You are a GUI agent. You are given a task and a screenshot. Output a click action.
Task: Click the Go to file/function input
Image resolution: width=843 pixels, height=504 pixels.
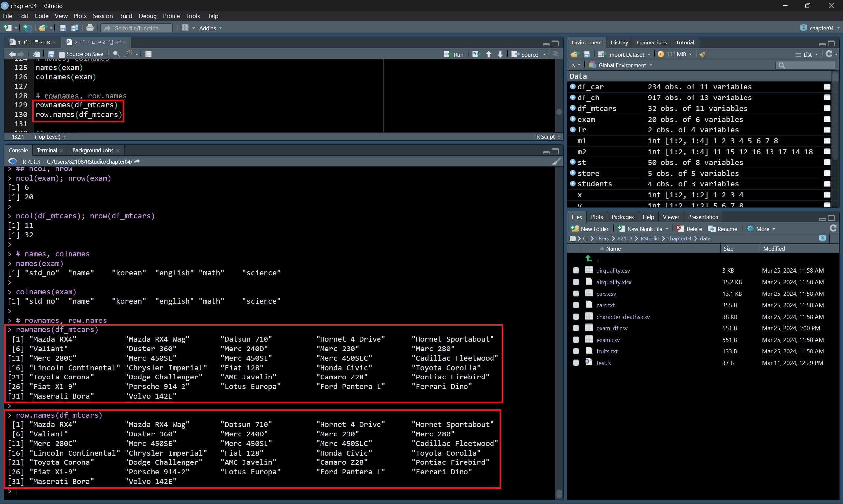(136, 28)
